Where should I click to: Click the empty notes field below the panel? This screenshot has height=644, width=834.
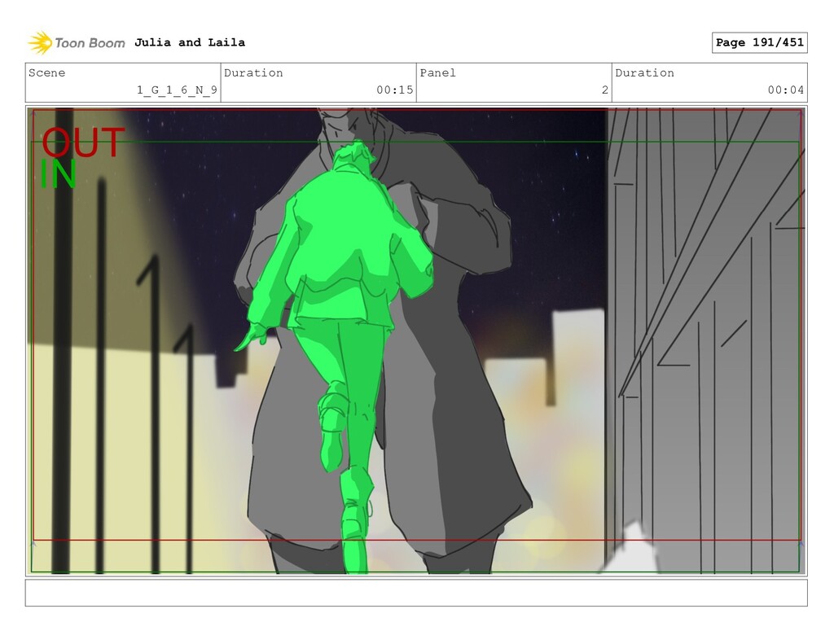pos(416,593)
